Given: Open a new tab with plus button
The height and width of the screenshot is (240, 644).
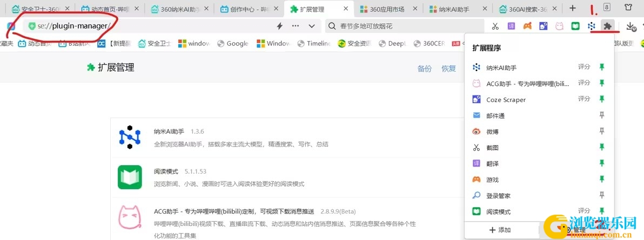Looking at the screenshot, I should point(573,8).
